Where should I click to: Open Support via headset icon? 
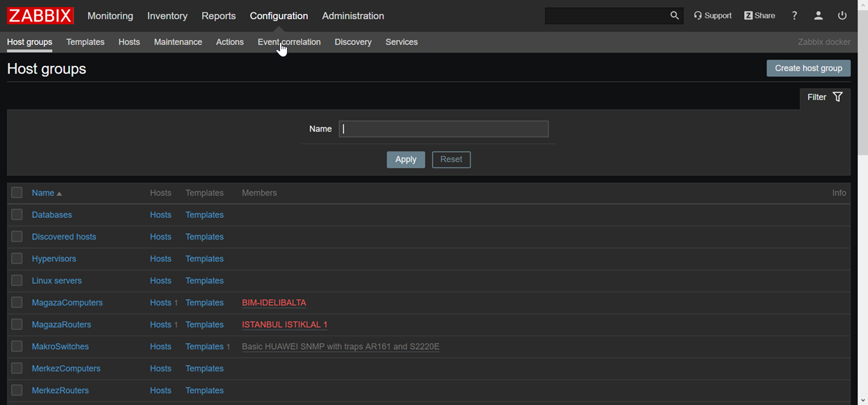(698, 15)
